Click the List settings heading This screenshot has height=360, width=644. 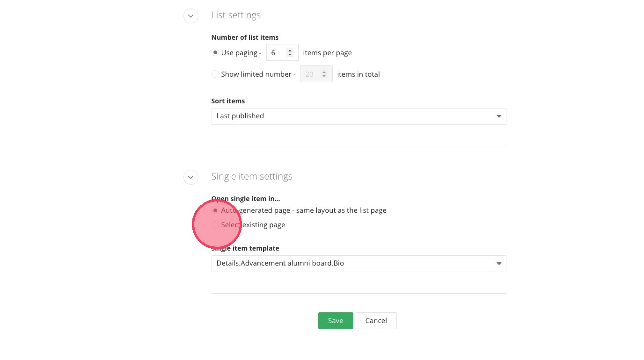click(236, 15)
